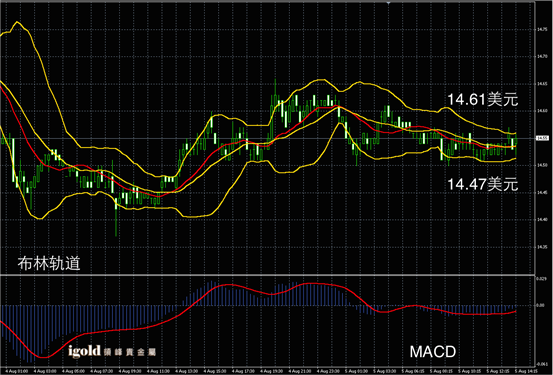Click the 14.61美元 resistance label
The width and height of the screenshot is (553, 375).
[x=482, y=99]
